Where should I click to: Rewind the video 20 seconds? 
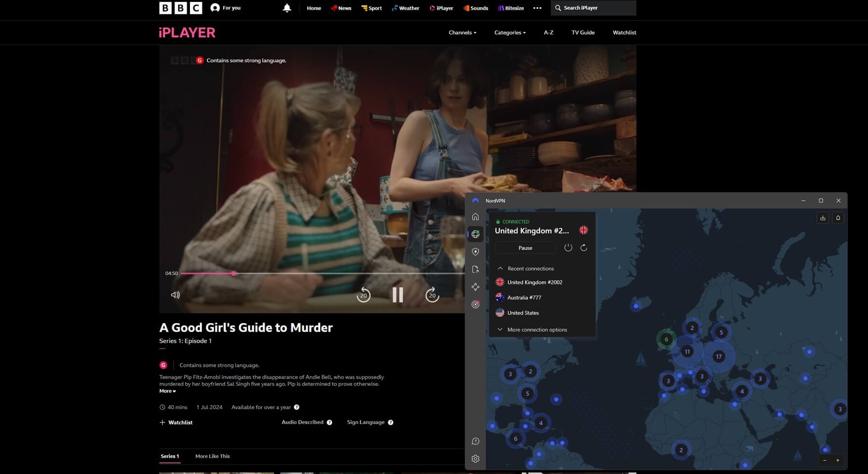(364, 295)
